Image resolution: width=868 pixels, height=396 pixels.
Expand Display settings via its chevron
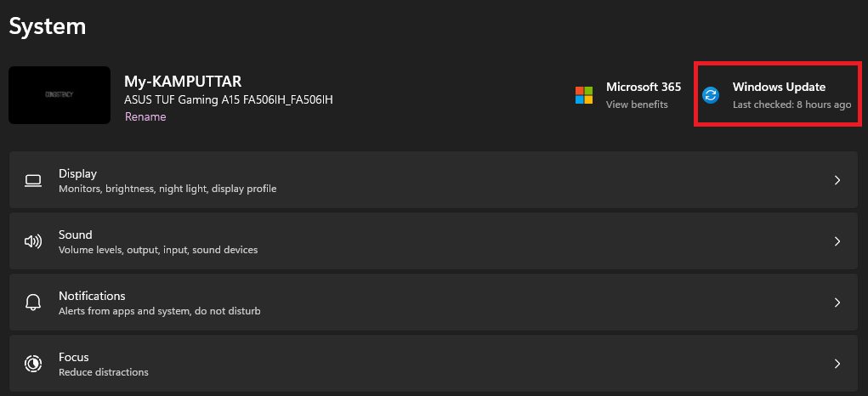pos(837,180)
